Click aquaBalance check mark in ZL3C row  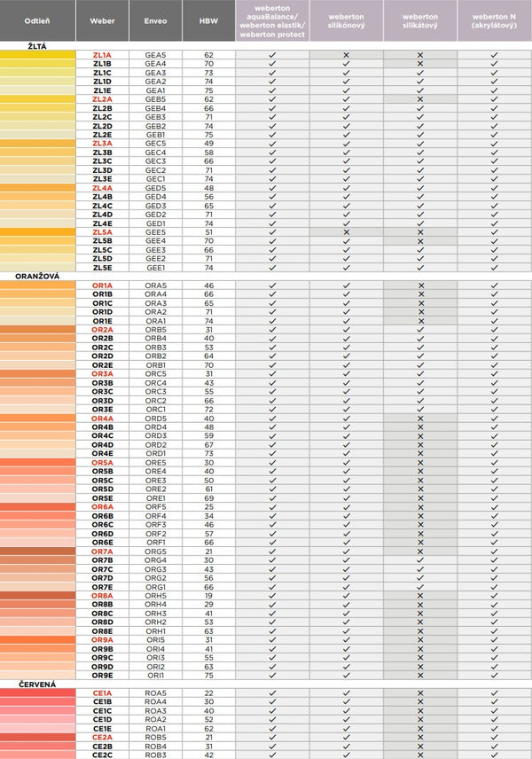point(272,161)
